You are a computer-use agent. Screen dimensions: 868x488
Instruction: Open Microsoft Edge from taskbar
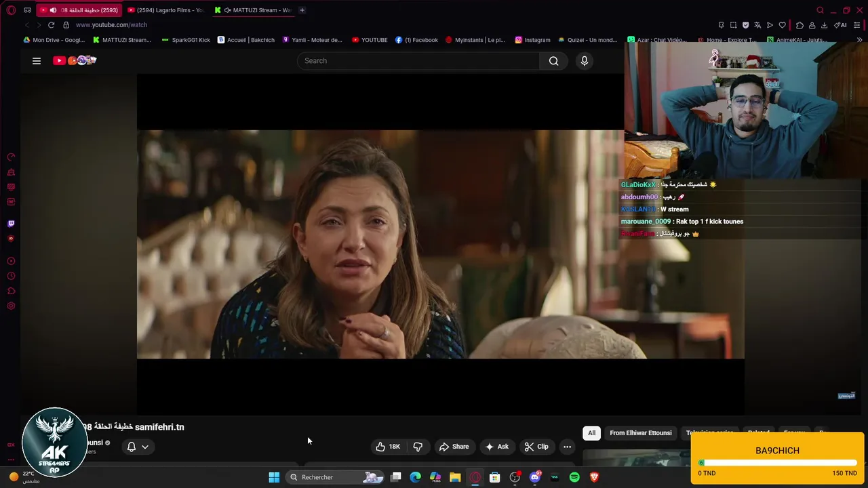click(x=416, y=477)
